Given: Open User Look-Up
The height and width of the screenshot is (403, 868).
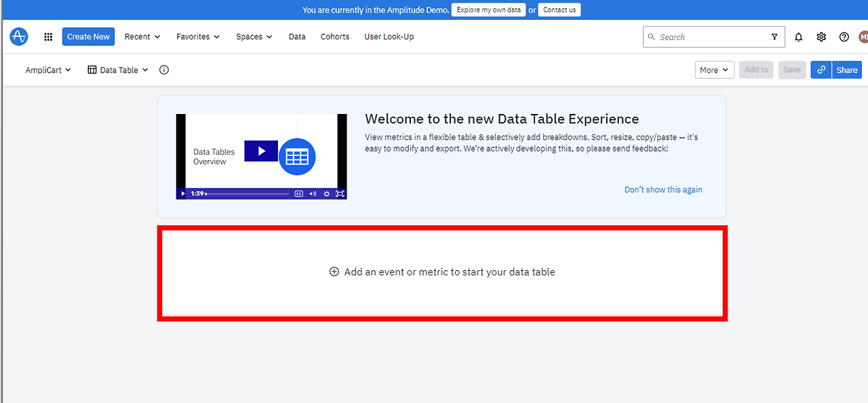Looking at the screenshot, I should 389,37.
